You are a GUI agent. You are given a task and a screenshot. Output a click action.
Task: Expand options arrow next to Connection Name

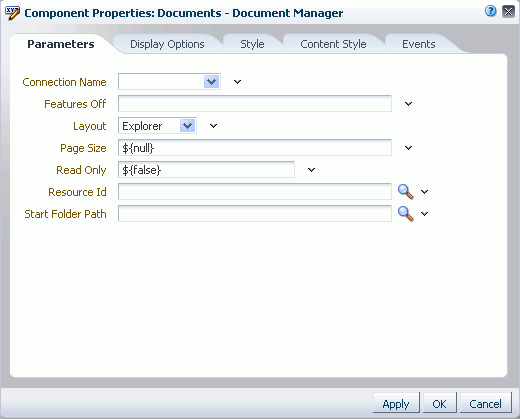[x=237, y=82]
